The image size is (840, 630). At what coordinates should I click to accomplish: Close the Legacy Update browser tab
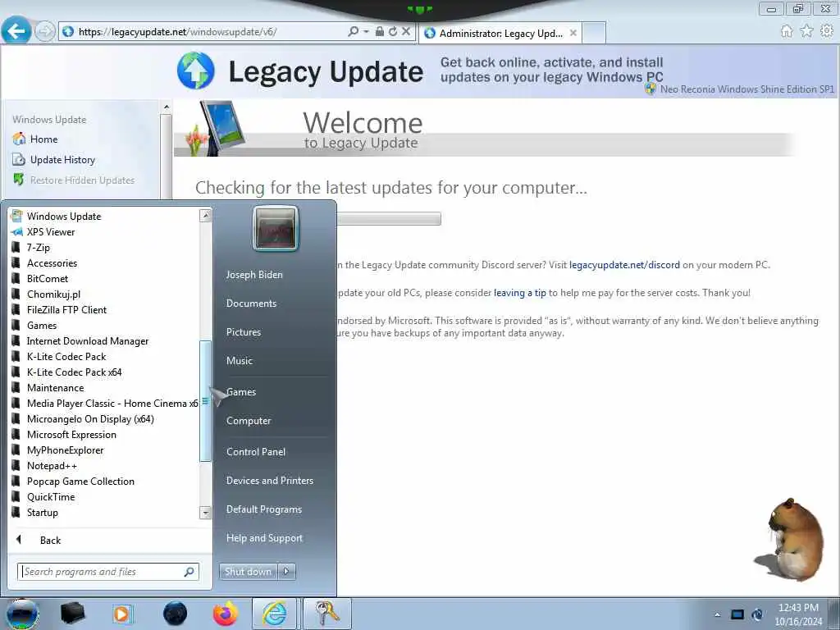(573, 33)
